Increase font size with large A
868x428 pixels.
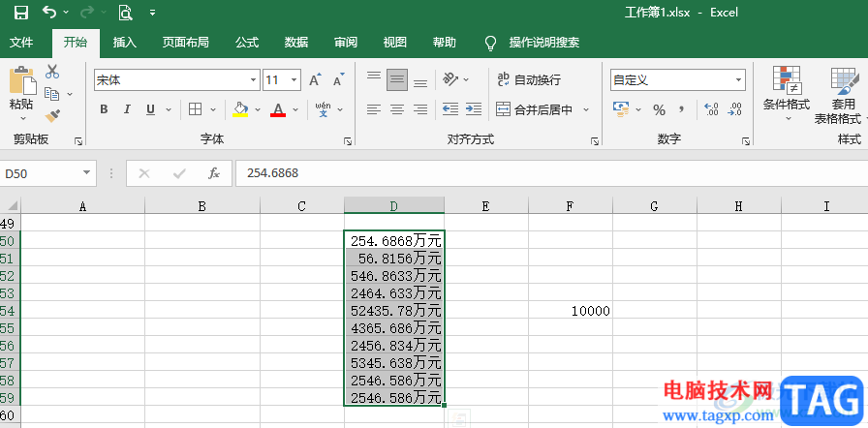tap(315, 80)
